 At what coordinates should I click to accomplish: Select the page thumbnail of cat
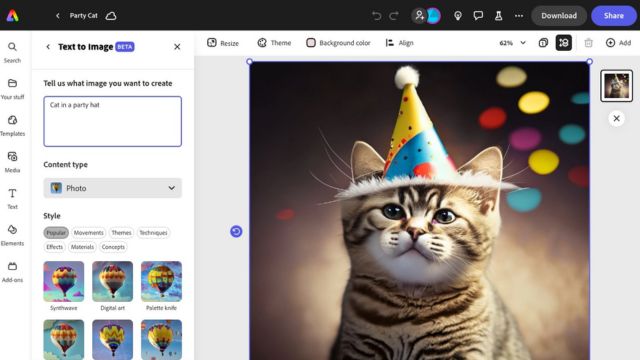(616, 86)
